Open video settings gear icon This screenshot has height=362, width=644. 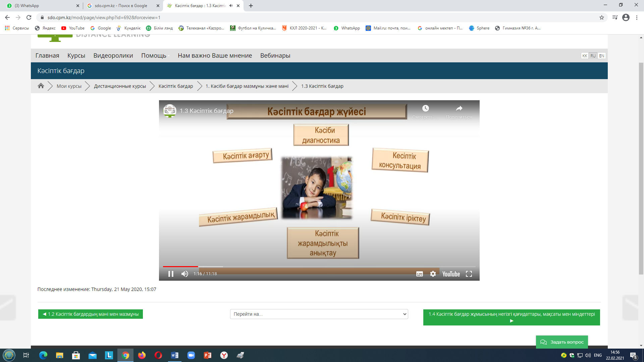[x=433, y=274]
